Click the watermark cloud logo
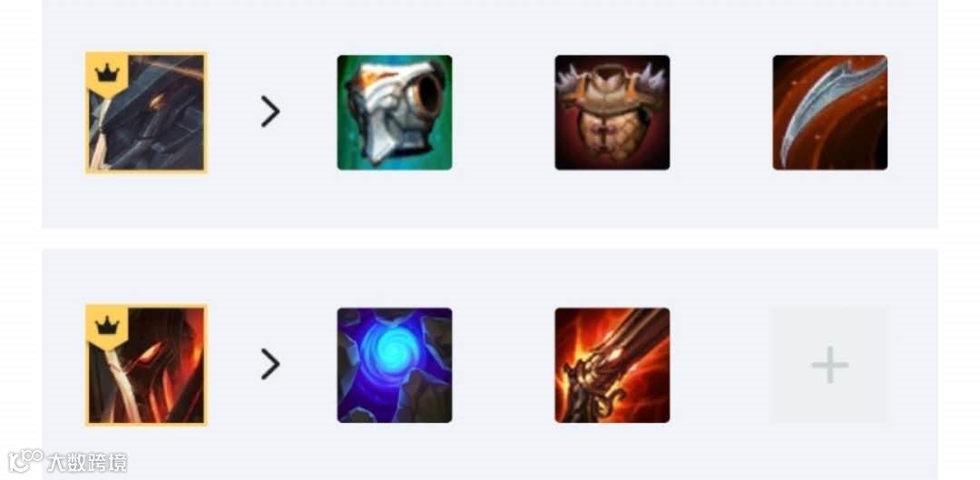This screenshot has height=480, width=980. pos(25,461)
